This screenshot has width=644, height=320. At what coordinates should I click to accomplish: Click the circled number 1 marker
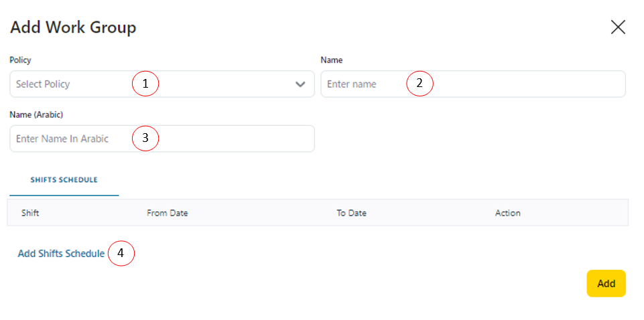[145, 84]
